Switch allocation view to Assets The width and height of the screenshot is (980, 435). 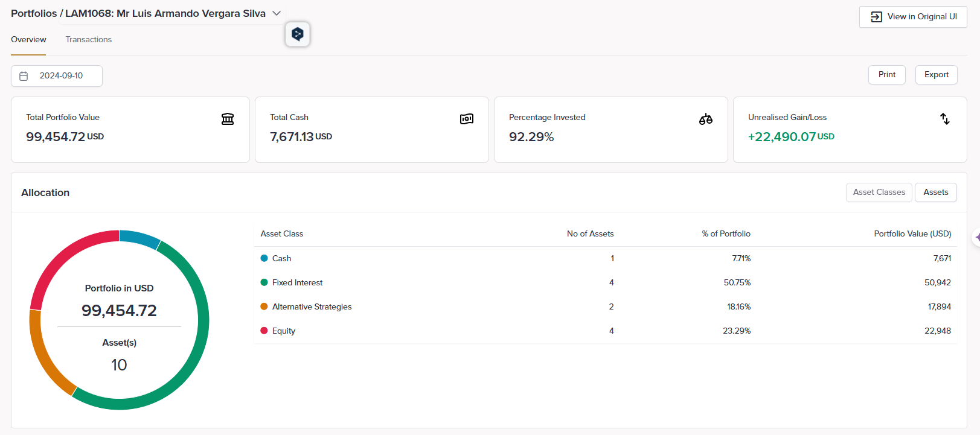click(x=935, y=192)
